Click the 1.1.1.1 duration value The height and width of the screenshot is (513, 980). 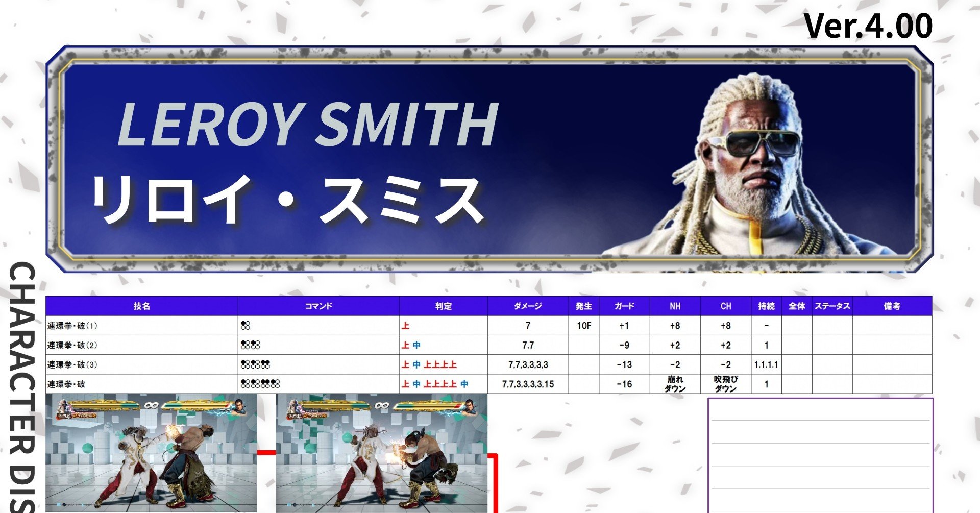[x=766, y=364]
